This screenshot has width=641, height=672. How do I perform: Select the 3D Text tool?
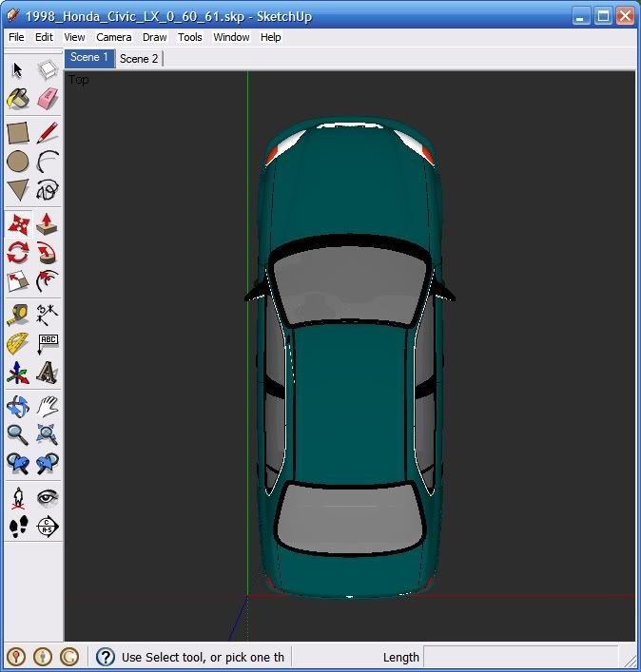[x=48, y=373]
